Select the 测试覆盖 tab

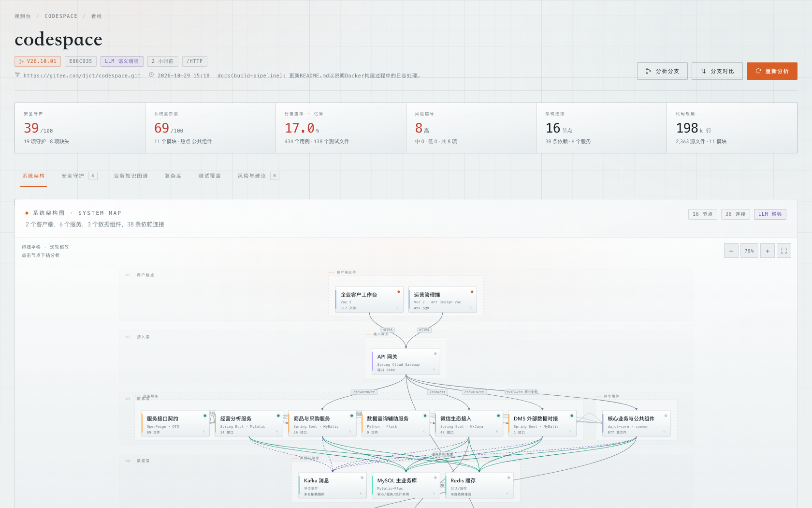209,176
